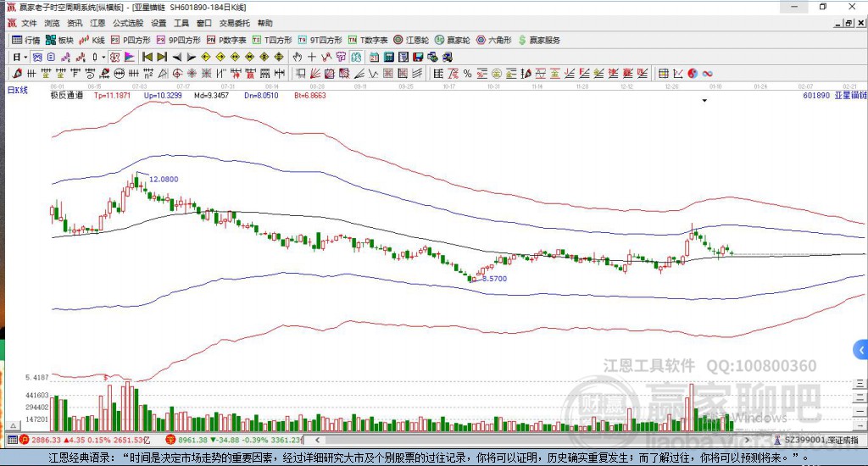Open the 行情 quotes view
Image resolution: width=868 pixels, height=466 pixels.
26,40
